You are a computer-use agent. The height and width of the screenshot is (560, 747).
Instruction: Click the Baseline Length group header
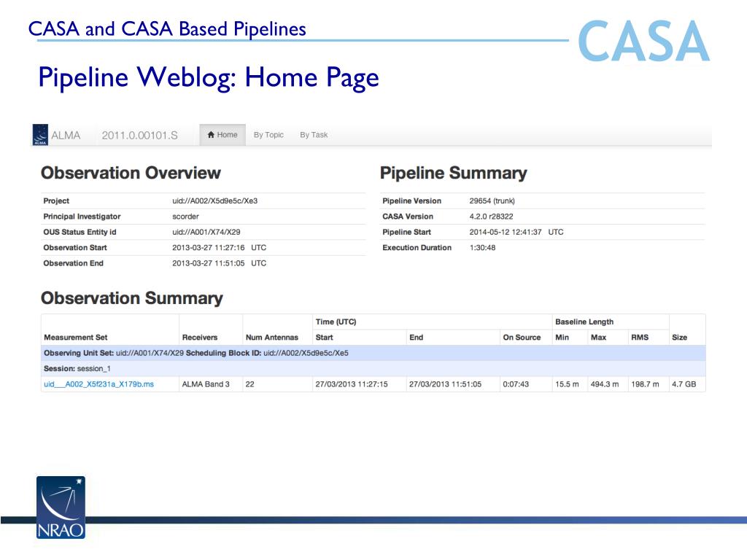point(584,322)
